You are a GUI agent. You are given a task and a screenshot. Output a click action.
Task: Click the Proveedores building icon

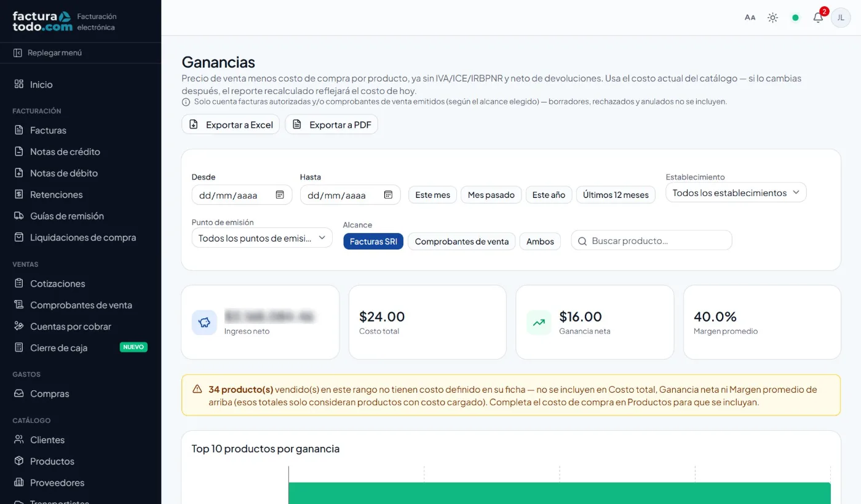19,482
